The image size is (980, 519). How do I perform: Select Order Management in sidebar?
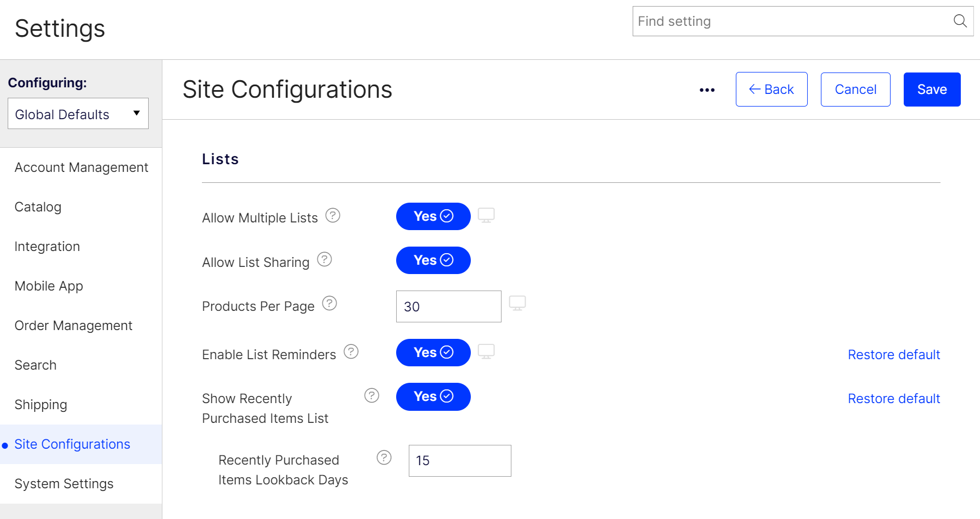coord(74,326)
